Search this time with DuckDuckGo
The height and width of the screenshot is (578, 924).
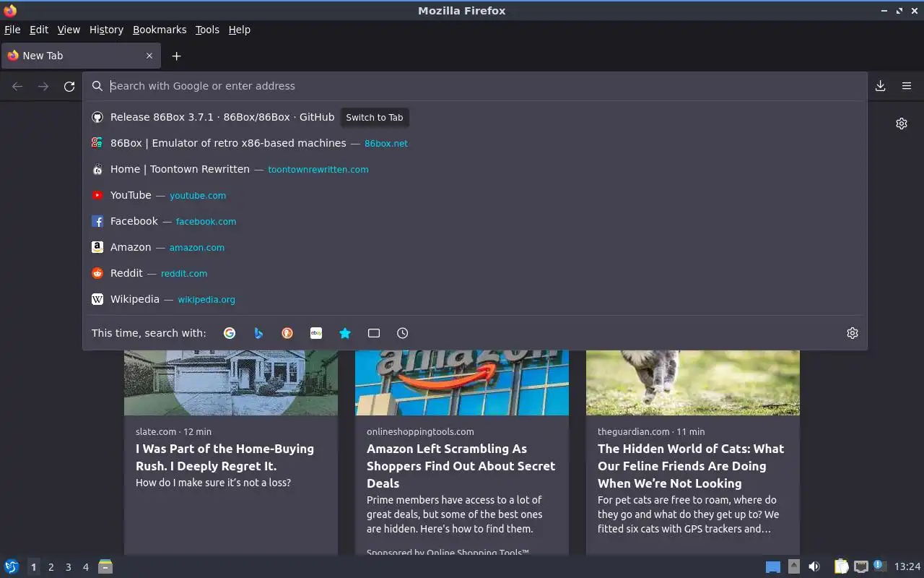point(287,333)
